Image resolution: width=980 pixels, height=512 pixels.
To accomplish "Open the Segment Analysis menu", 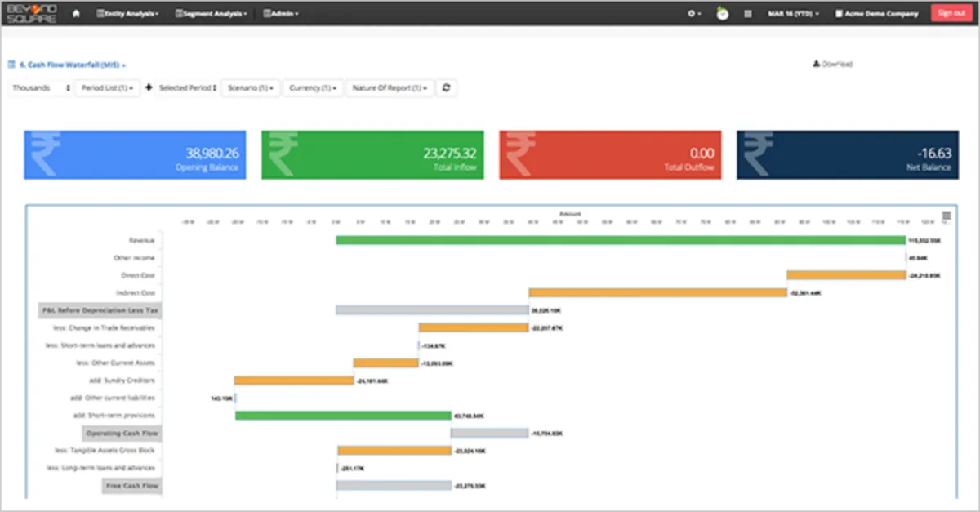I will click(x=211, y=13).
